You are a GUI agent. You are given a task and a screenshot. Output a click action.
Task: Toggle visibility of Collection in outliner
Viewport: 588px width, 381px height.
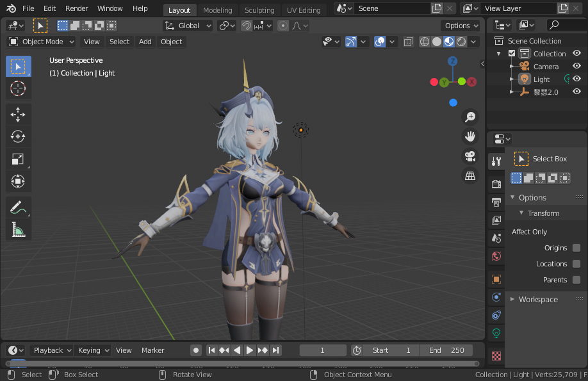576,53
